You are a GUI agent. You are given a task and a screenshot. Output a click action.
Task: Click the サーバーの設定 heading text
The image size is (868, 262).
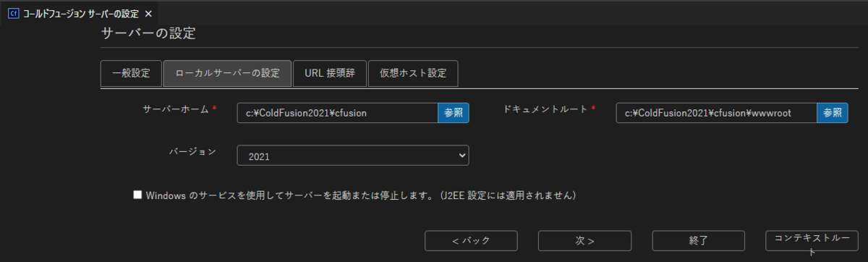(x=148, y=34)
